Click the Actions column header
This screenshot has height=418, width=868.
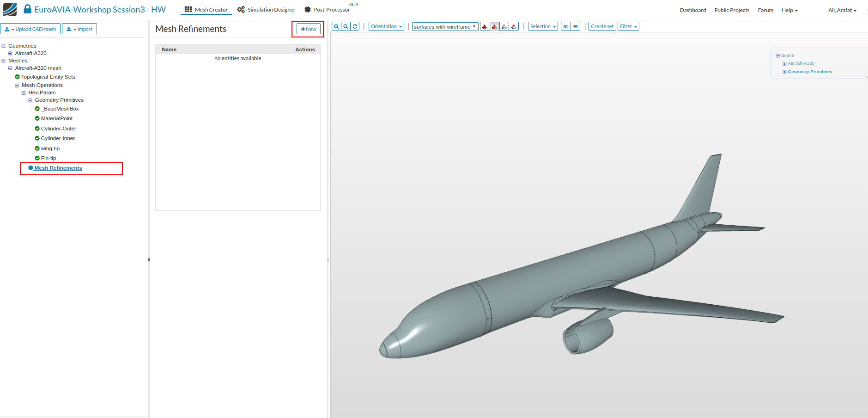coord(305,49)
